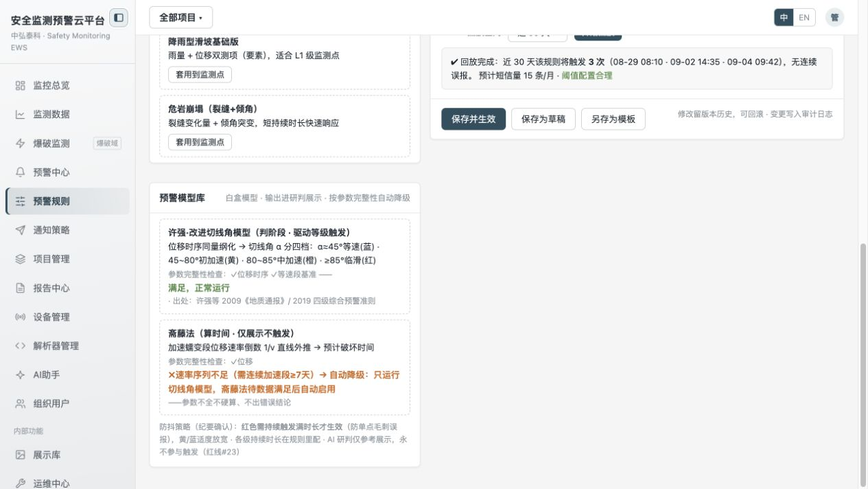Open 展示库 in the sidebar
Image resolution: width=868 pixels, height=489 pixels.
[x=67, y=455]
